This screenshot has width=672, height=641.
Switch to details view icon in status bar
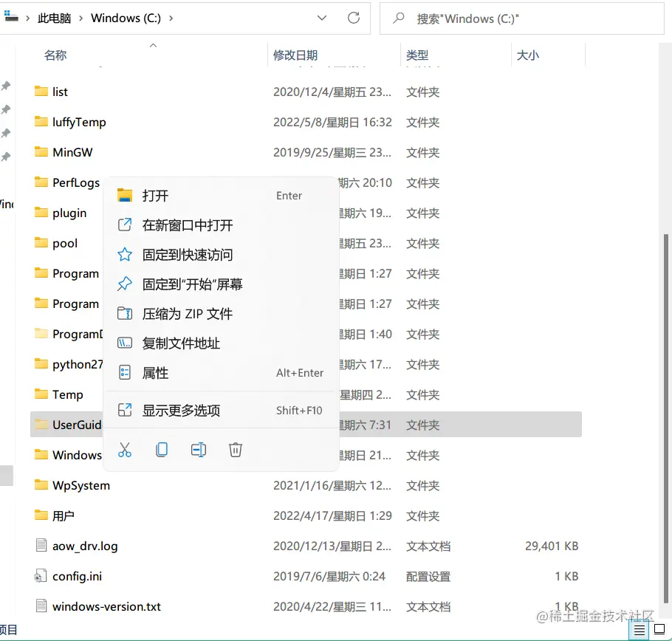[639, 630]
